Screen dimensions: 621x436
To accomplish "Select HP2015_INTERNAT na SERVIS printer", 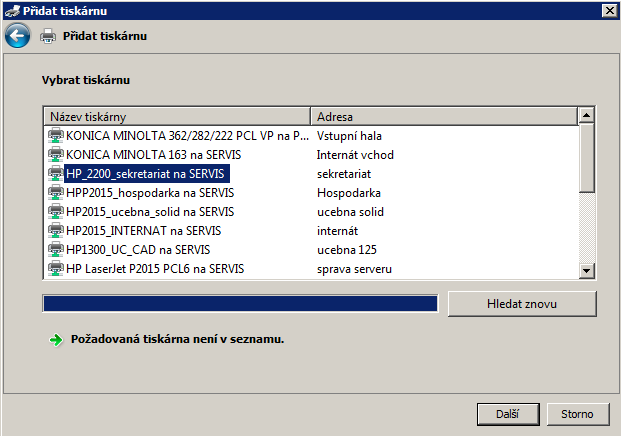I will (143, 231).
